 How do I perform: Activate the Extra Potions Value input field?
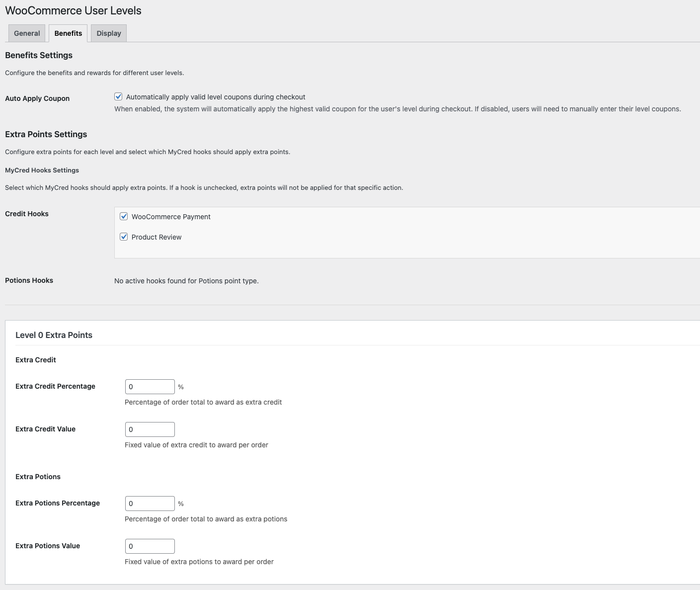pyautogui.click(x=150, y=546)
